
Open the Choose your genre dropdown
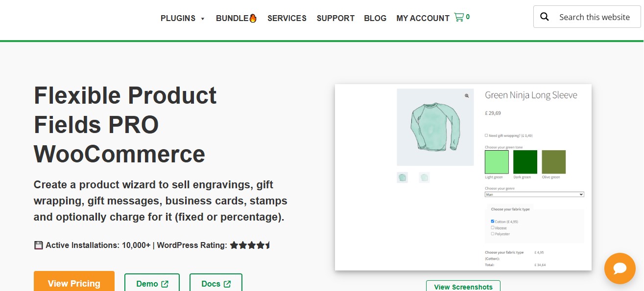coord(534,194)
